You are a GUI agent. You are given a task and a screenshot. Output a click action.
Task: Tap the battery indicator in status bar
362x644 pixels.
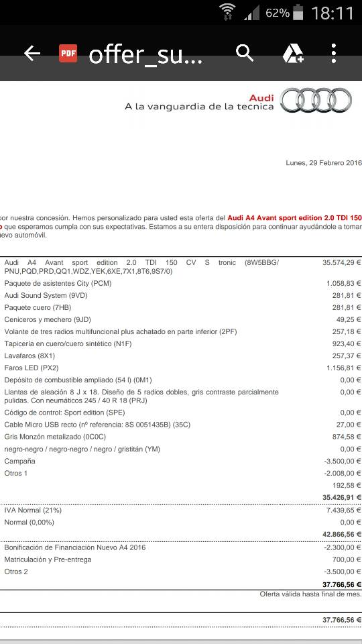pos(299,12)
